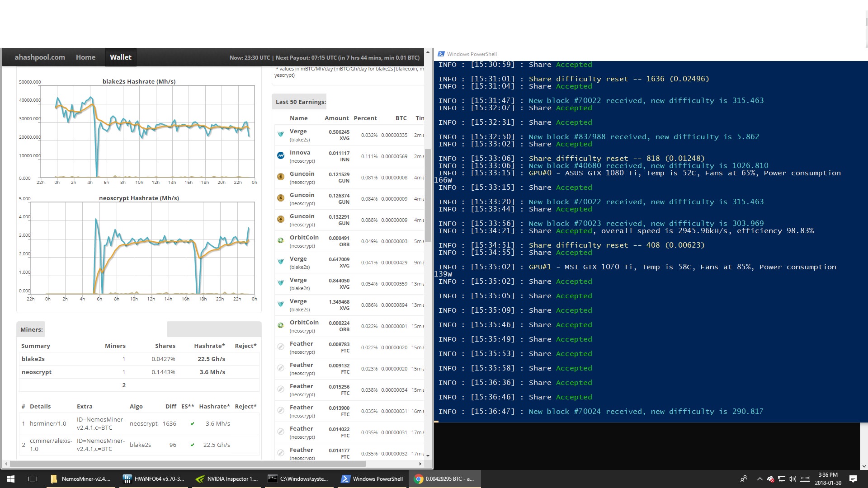
Task: Open the Action Center notifications icon
Action: tap(853, 479)
